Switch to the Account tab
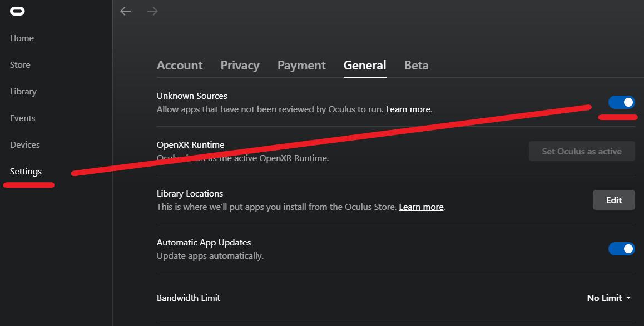This screenshot has height=326, width=644. point(180,66)
